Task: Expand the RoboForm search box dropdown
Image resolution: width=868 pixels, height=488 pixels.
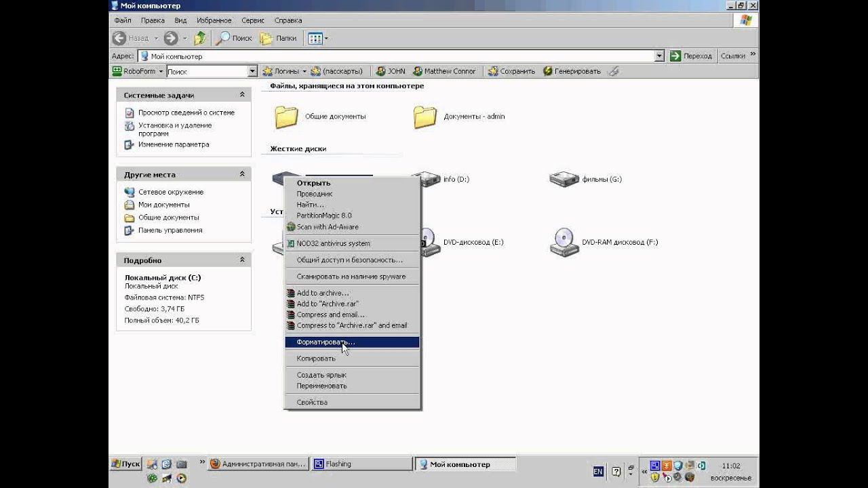Action: click(x=253, y=71)
